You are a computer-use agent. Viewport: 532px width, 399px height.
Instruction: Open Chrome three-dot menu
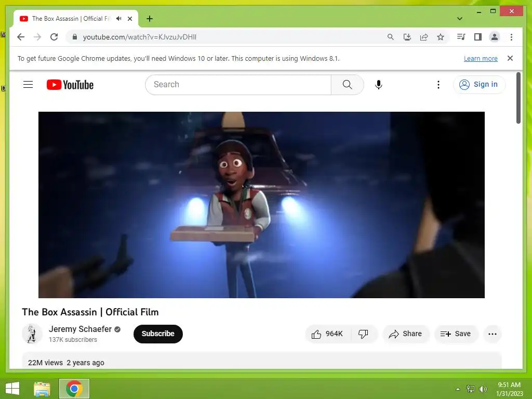tap(511, 37)
